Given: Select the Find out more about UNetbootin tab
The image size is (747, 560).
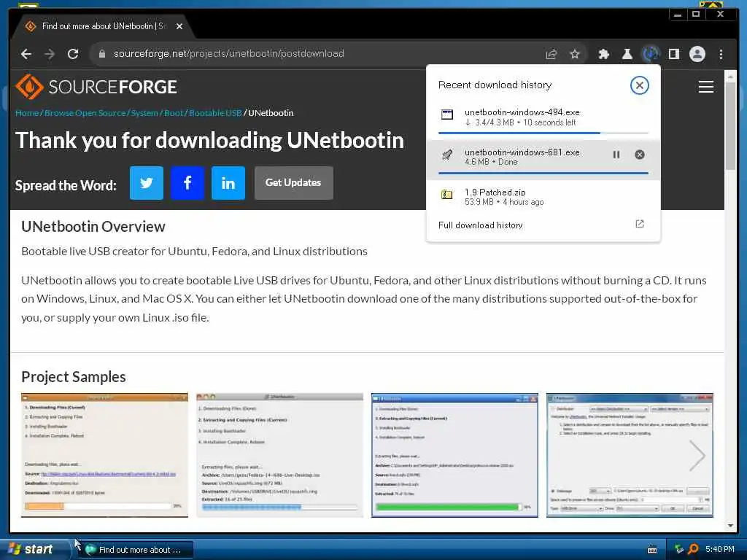Looking at the screenshot, I should point(102,26).
